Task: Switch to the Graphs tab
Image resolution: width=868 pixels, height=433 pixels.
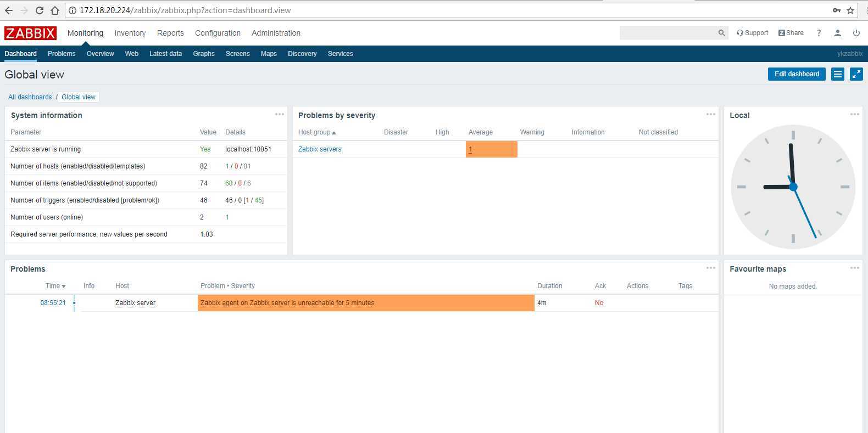Action: 204,54
